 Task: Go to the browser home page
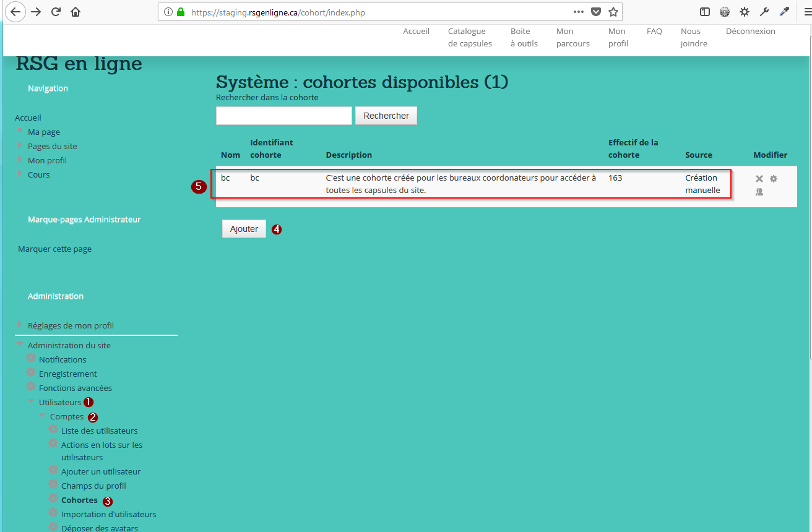click(x=76, y=12)
